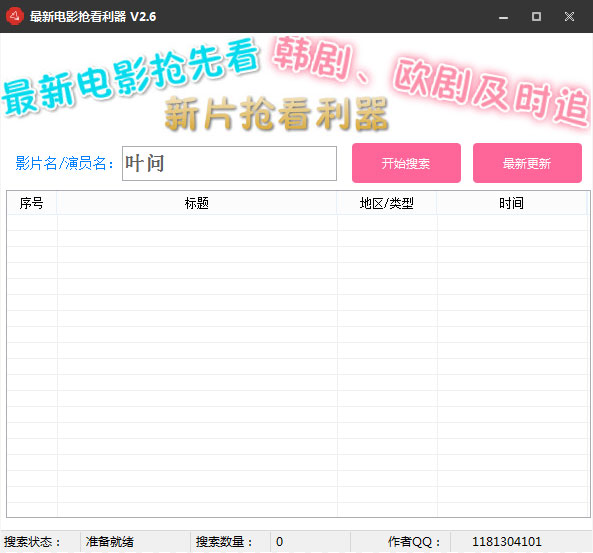Click the author QQ number 1181304101
Image resolution: width=593 pixels, height=553 pixels.
pyautogui.click(x=507, y=542)
